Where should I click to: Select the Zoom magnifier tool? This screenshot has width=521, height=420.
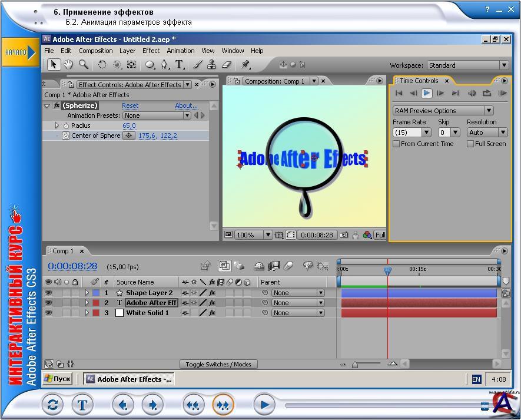click(84, 65)
